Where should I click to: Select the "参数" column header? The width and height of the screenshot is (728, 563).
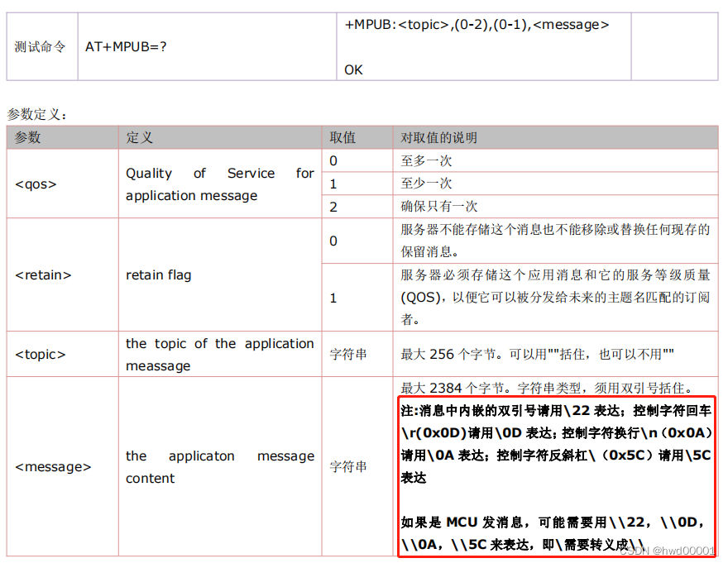[x=63, y=137]
